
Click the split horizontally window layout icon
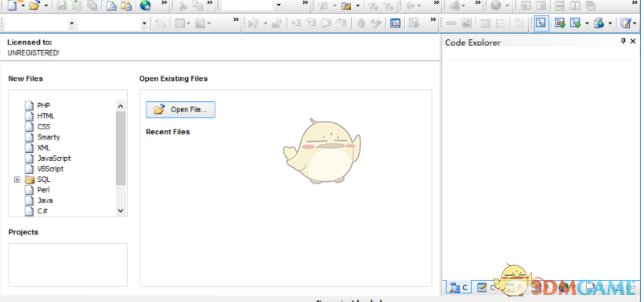[x=559, y=5]
